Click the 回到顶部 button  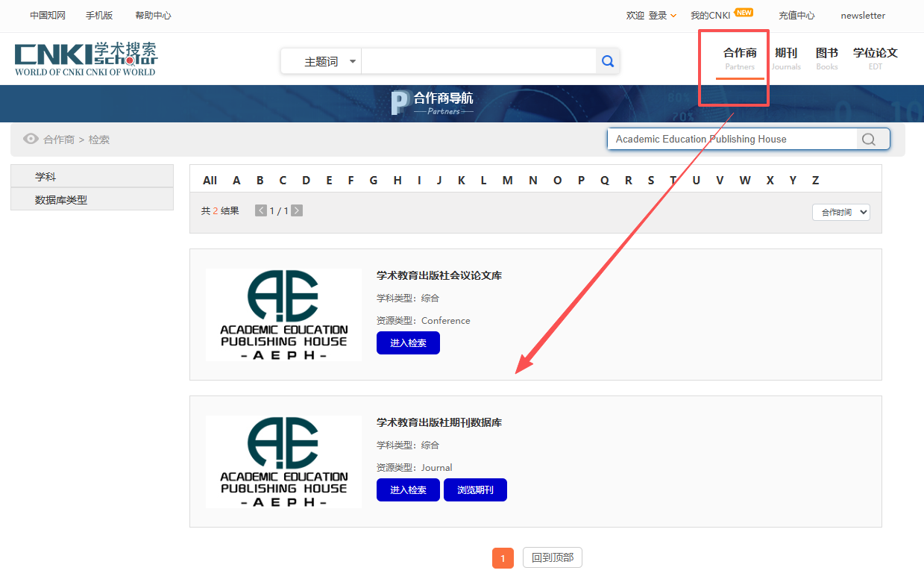click(x=553, y=557)
